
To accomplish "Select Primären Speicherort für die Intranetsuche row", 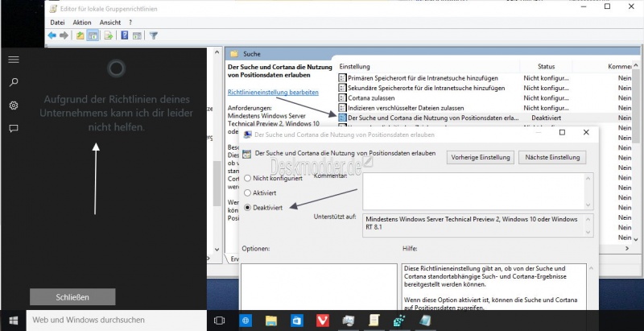I will click(485, 78).
